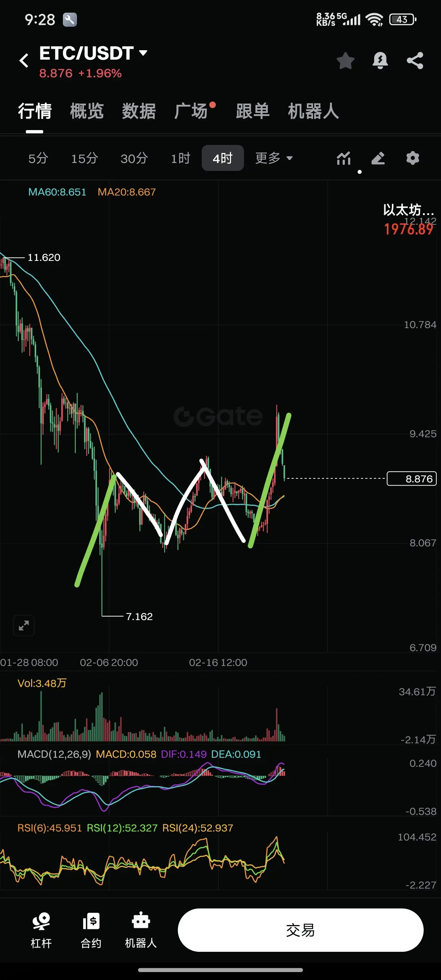
Task: Tap the 8.876 current price label
Action: click(412, 478)
